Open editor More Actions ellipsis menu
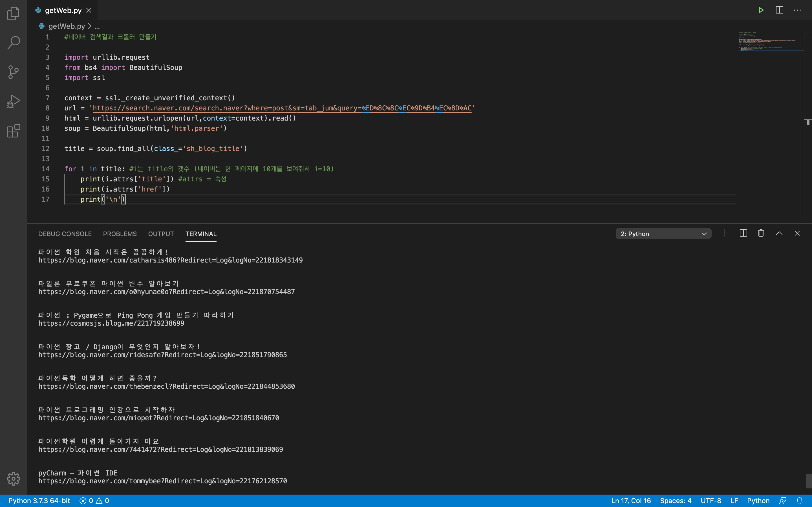Screen dimensions: 812x507 coord(797,10)
